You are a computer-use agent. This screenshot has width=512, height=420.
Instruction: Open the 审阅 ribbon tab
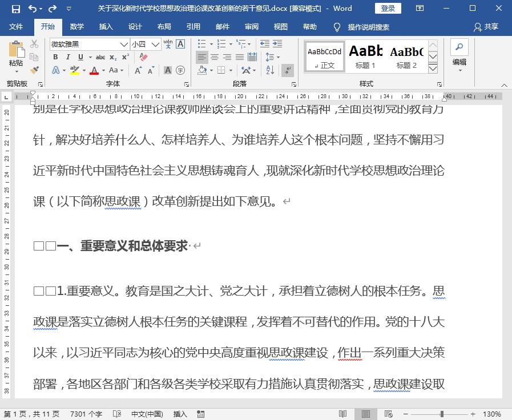click(x=251, y=26)
